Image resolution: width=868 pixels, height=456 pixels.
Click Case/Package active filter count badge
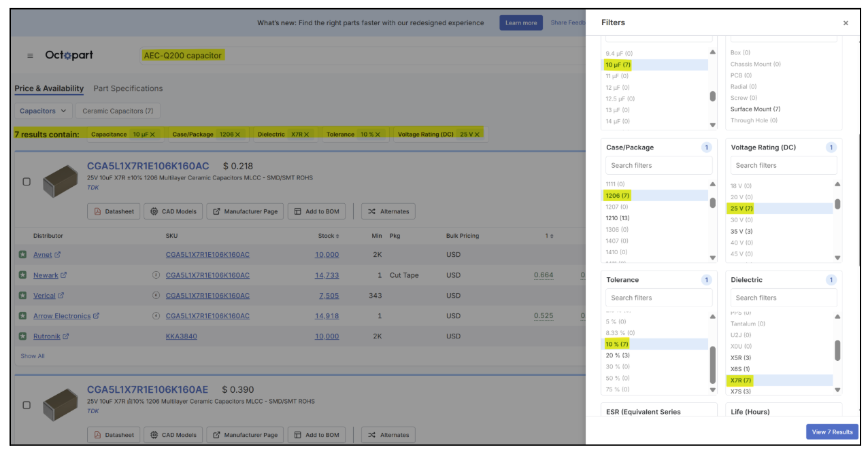tap(706, 147)
